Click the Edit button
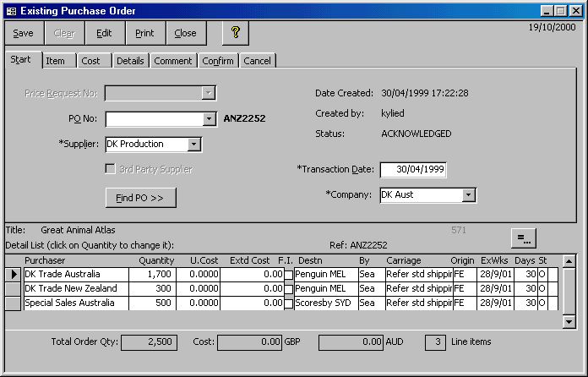This screenshot has height=377, width=588. pyautogui.click(x=104, y=33)
